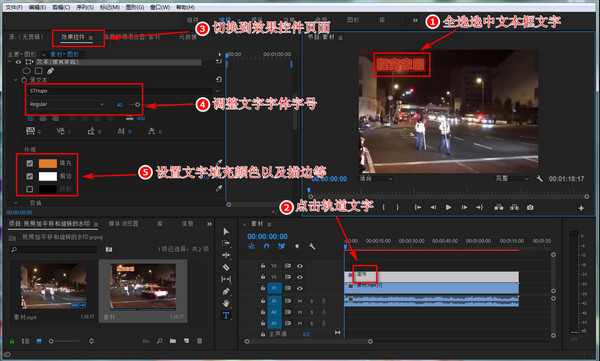Pick fill color with the eyedropper icon

coord(219,163)
